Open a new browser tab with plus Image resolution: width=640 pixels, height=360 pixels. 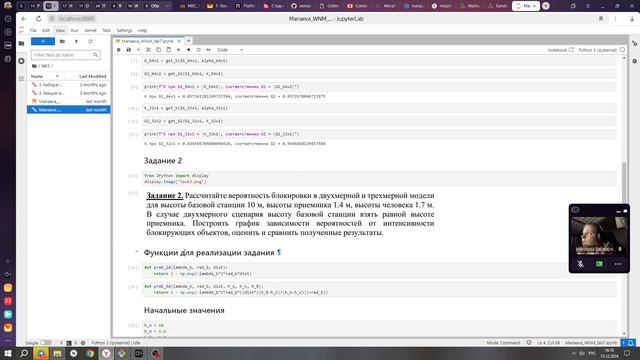tap(546, 6)
